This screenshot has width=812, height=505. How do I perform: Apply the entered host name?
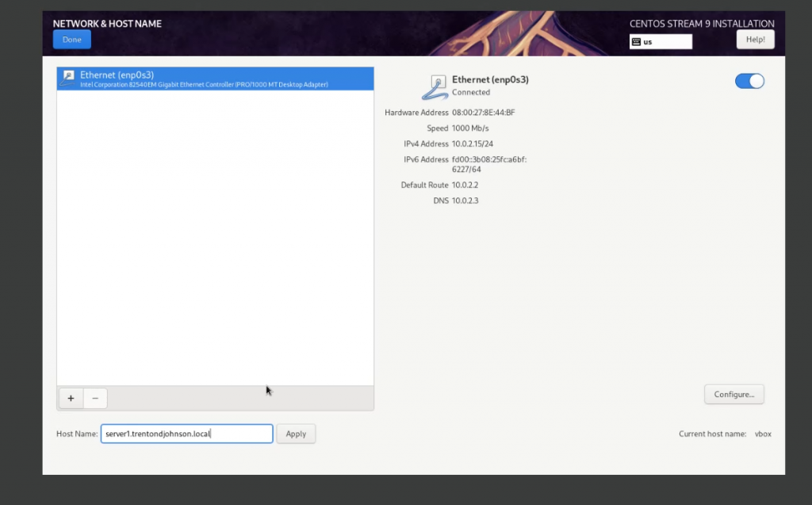[296, 434]
